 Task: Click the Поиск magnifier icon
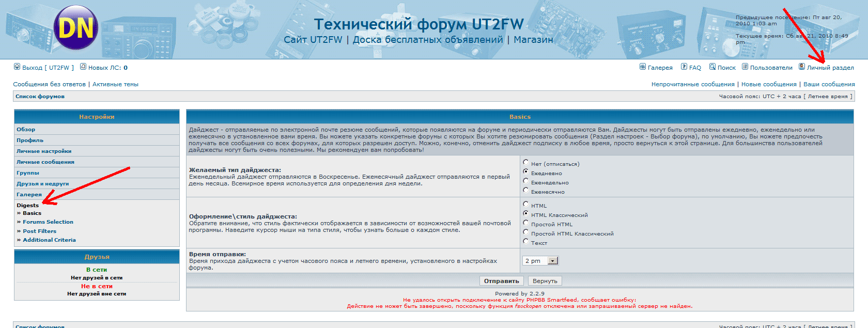712,67
